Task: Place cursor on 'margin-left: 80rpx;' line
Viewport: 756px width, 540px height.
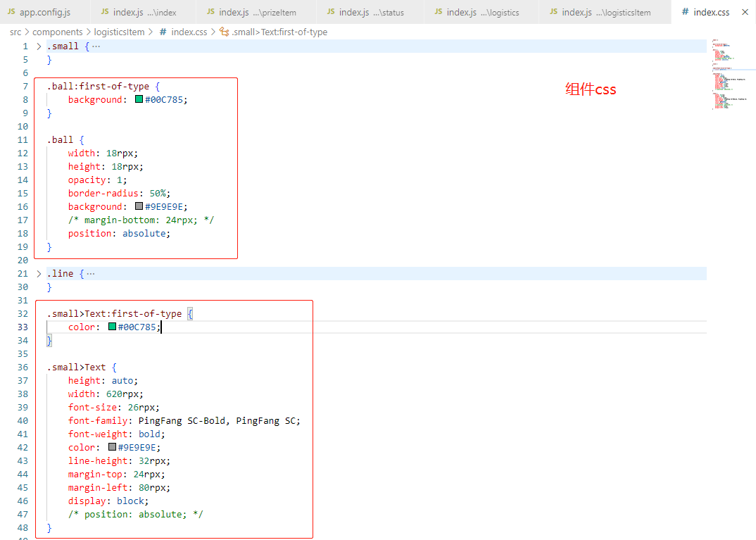Action: pos(119,487)
